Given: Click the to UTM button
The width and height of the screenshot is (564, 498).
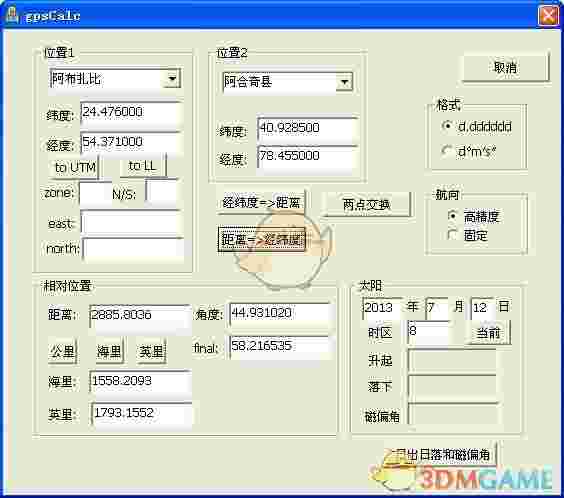Looking at the screenshot, I should [74, 167].
